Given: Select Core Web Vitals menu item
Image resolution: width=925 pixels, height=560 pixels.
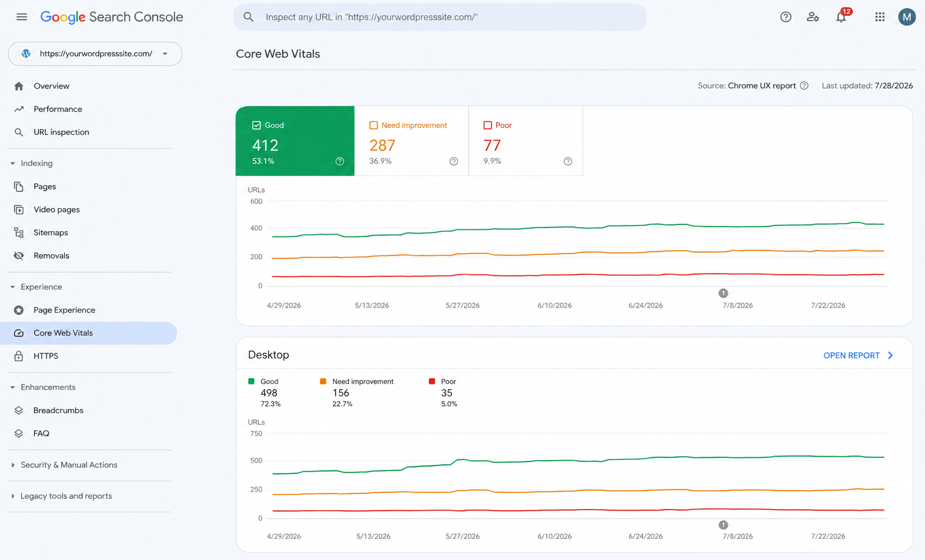Looking at the screenshot, I should tap(88, 333).
